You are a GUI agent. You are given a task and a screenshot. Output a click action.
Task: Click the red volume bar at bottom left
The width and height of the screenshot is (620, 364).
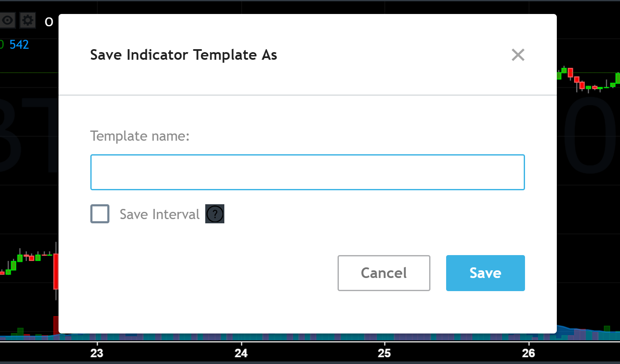(x=56, y=325)
